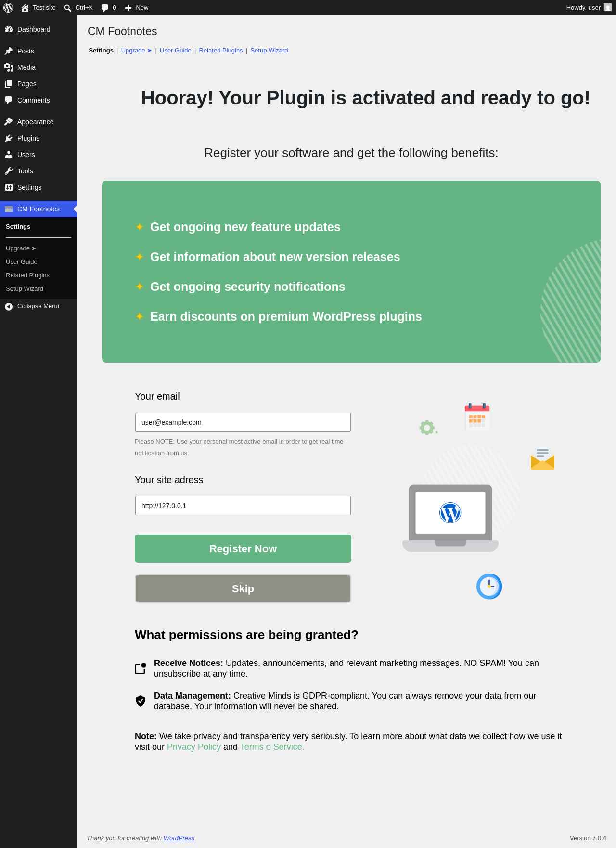This screenshot has height=848, width=616.
Task: Click the Appearance paintbrush icon
Action: coord(9,122)
